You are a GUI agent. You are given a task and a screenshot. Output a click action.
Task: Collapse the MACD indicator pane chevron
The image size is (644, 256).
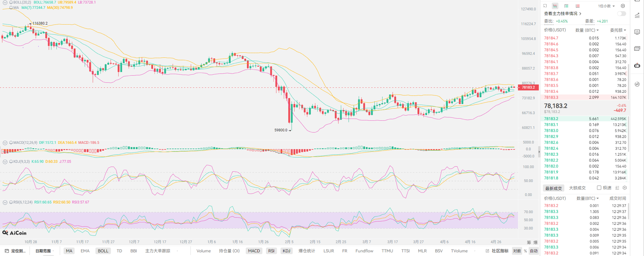(5, 143)
